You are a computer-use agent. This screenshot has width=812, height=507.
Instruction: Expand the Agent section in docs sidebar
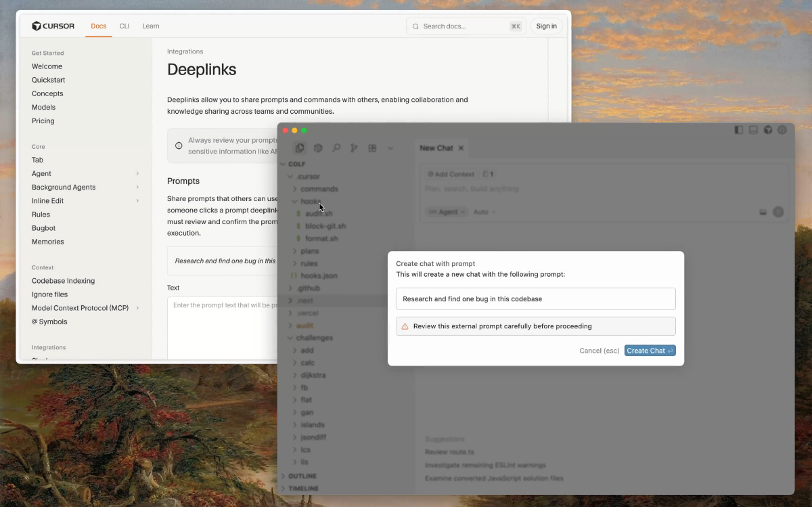point(137,174)
